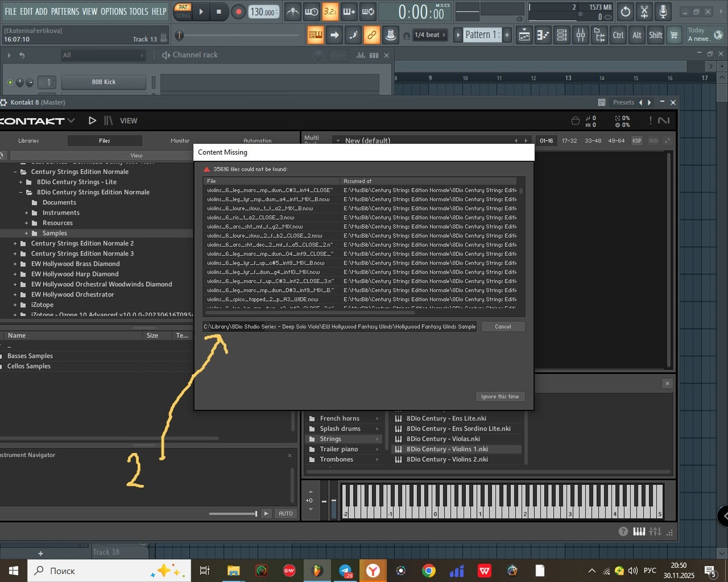
Task: Click the Shift modifier button
Action: pyautogui.click(x=655, y=35)
